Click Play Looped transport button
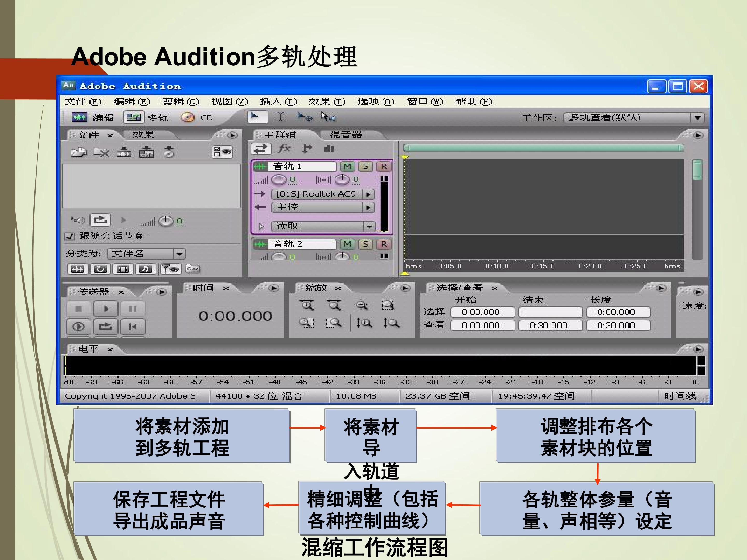Image resolution: width=747 pixels, height=560 pixels. click(x=106, y=327)
